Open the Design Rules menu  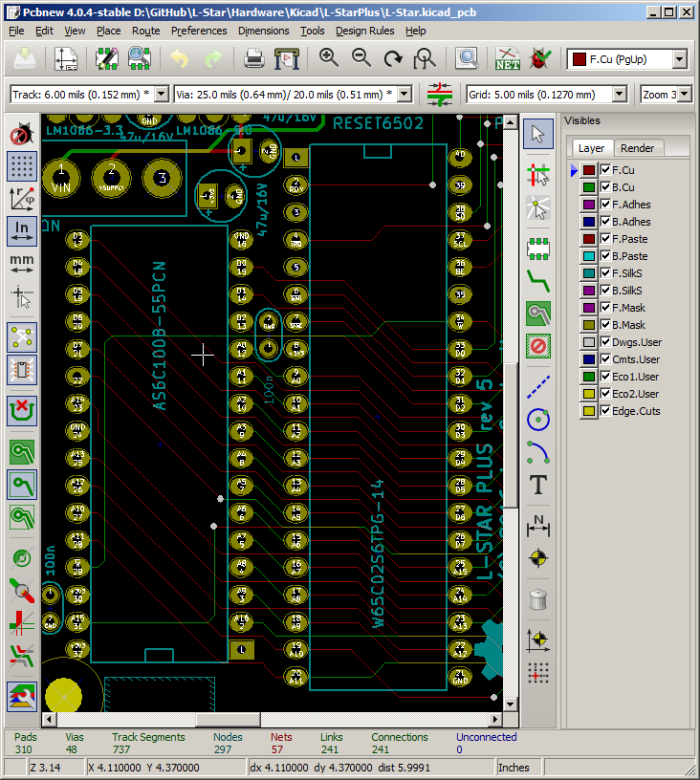point(364,31)
